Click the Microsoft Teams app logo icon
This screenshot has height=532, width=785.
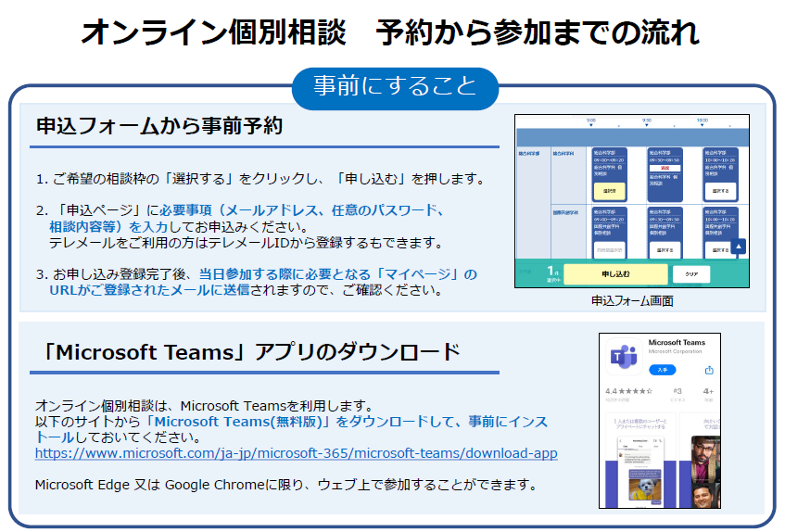coord(623,358)
